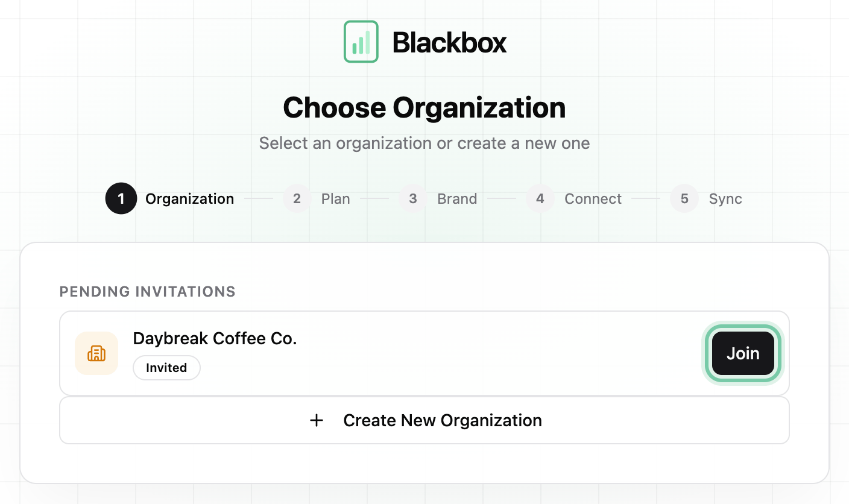Screen dimensions: 849x504
Task: Click the Invited badge
Action: (x=166, y=368)
